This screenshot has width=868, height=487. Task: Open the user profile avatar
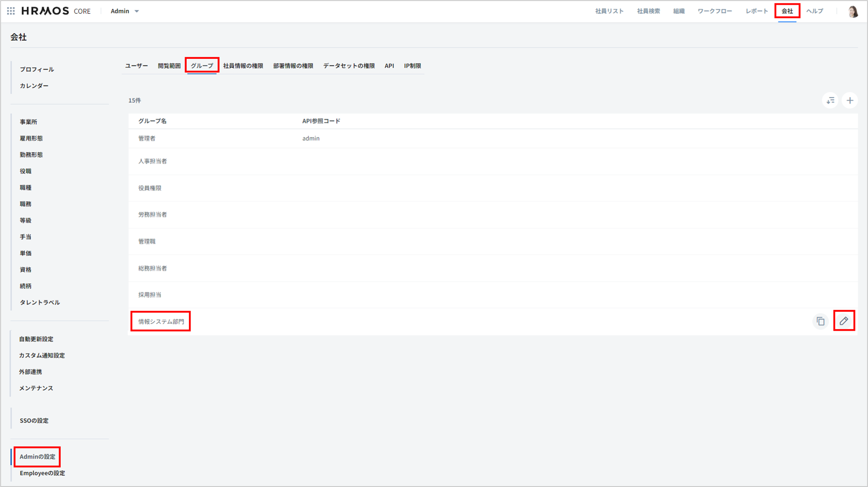point(853,11)
